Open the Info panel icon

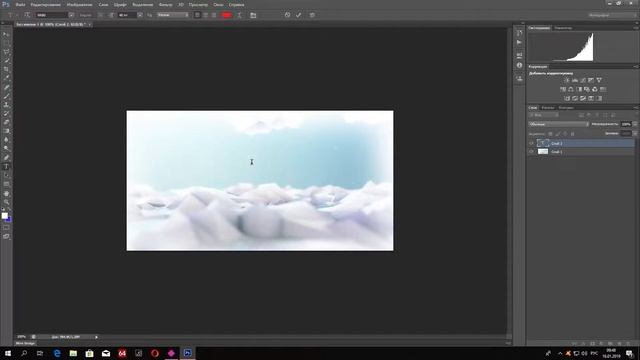519,65
